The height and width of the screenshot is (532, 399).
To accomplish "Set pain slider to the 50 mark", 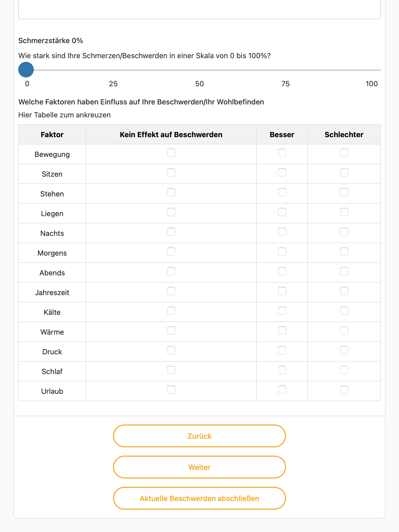I will [199, 70].
